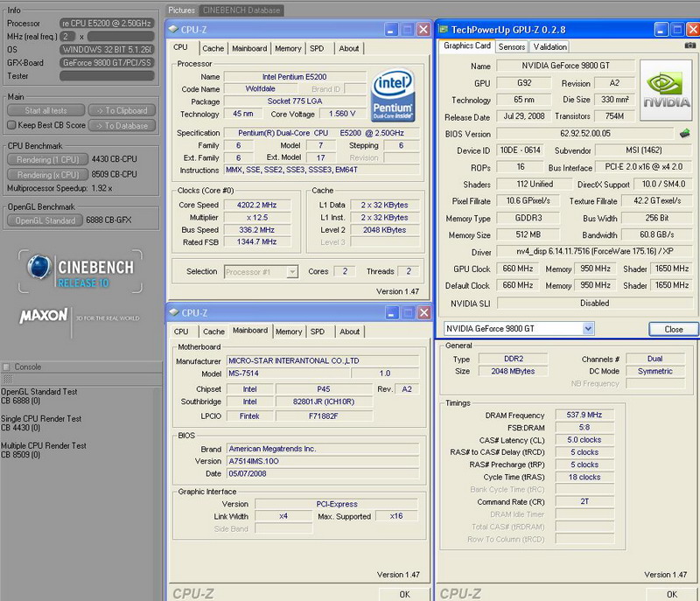
Task: Click the Close button in GPU-Z
Action: (673, 330)
